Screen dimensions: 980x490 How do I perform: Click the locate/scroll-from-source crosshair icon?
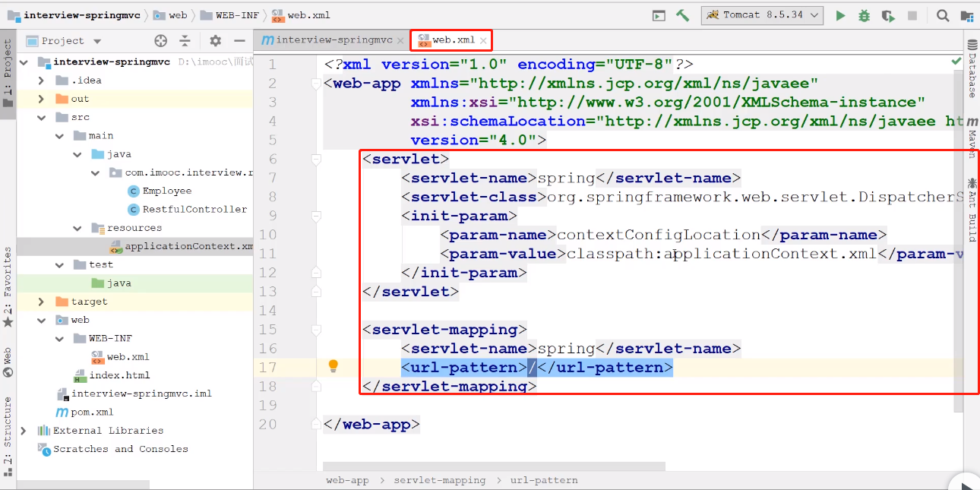(x=160, y=41)
